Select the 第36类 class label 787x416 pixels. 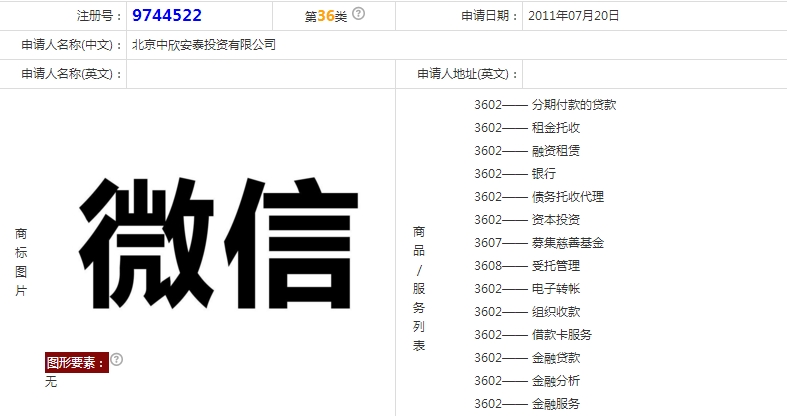click(326, 16)
